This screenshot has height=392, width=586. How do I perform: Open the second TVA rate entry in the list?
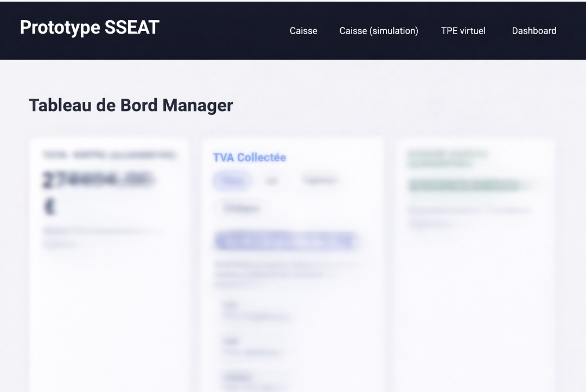click(x=253, y=347)
